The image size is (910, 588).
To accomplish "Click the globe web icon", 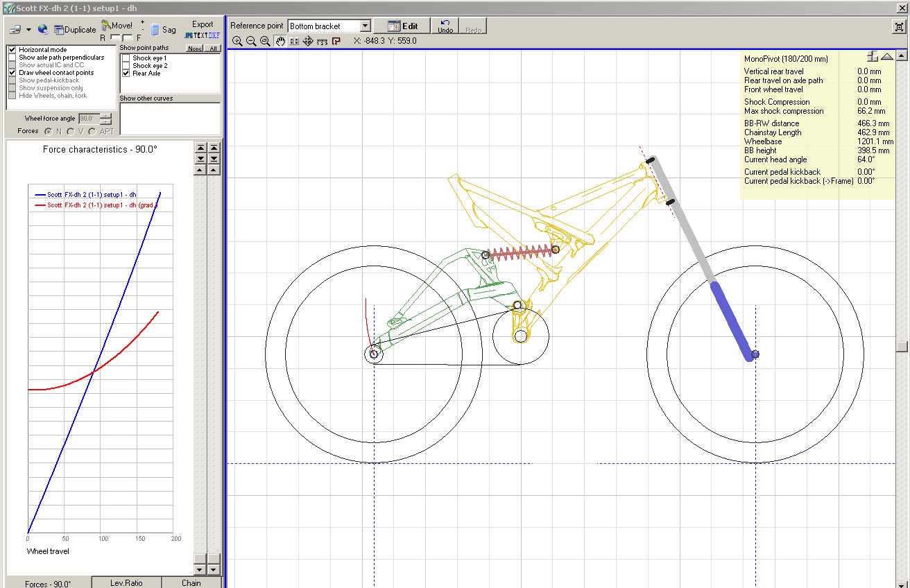I will point(43,30).
